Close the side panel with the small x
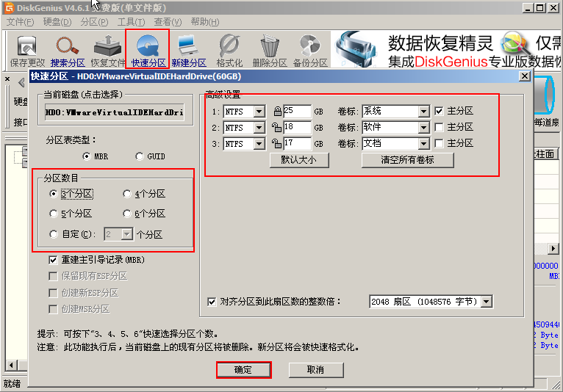The width and height of the screenshot is (563, 392). [7, 79]
